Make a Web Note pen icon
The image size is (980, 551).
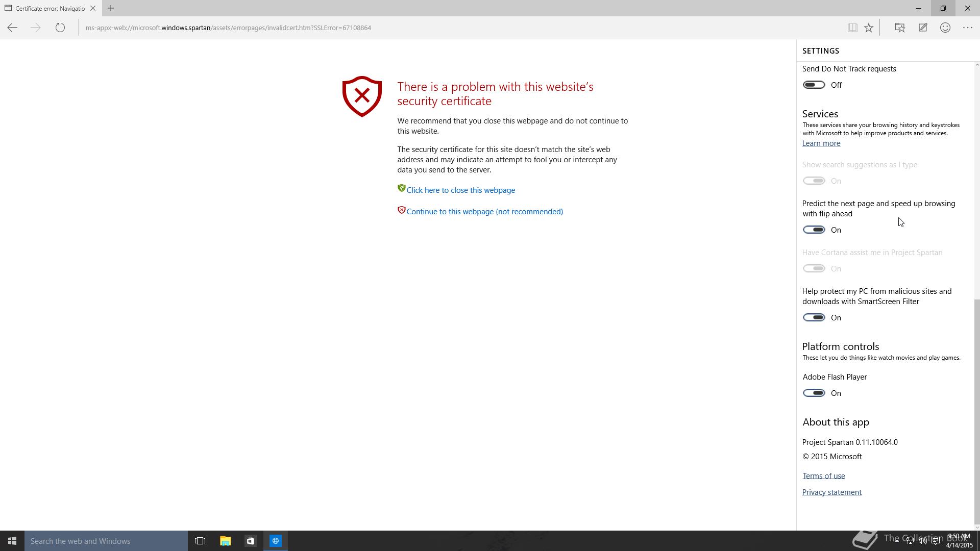pos(923,28)
